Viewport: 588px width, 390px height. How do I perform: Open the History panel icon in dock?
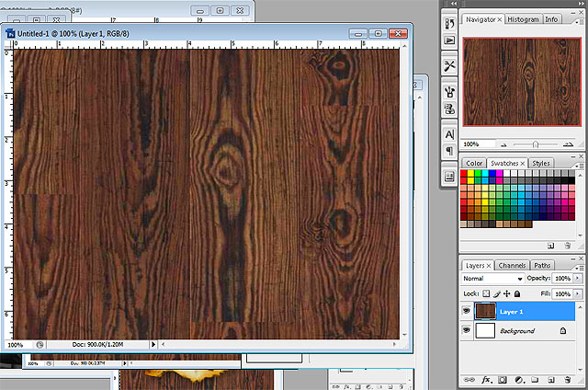[450, 25]
